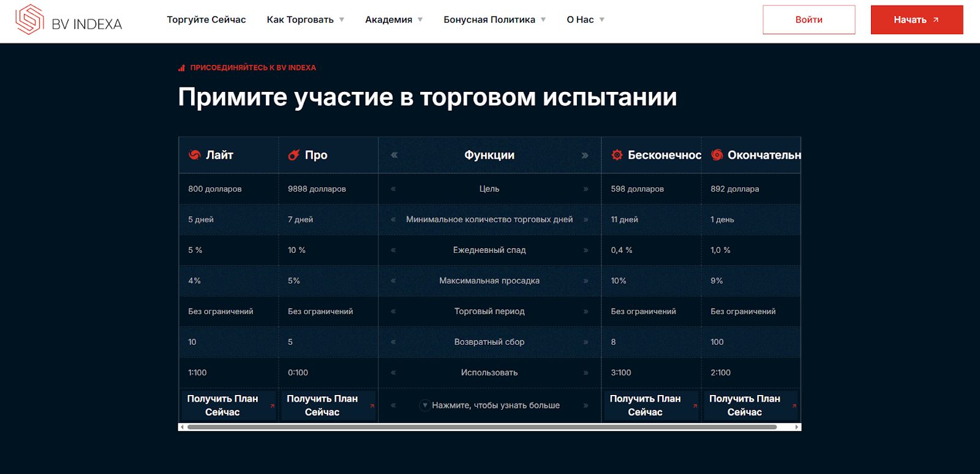Click the Возвратный сбор row label
980x474 pixels.
click(x=489, y=342)
